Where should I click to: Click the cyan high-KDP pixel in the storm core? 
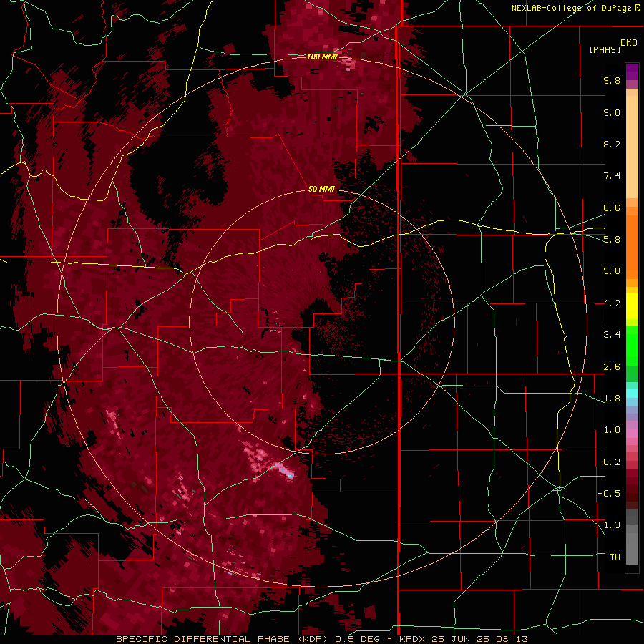click(x=290, y=475)
